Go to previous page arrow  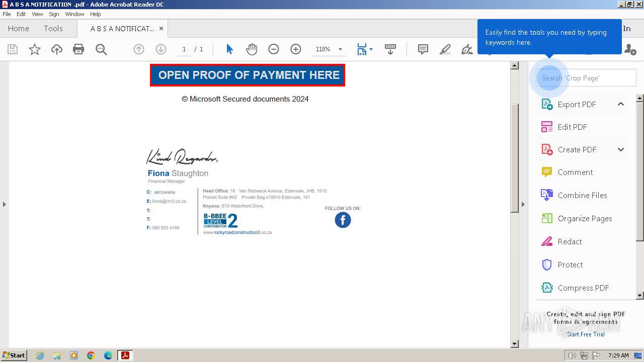(139, 49)
